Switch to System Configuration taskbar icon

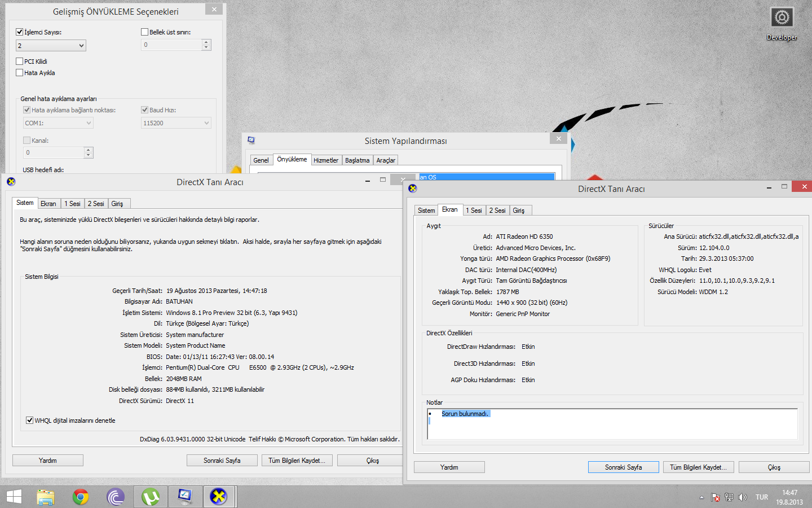click(x=185, y=497)
